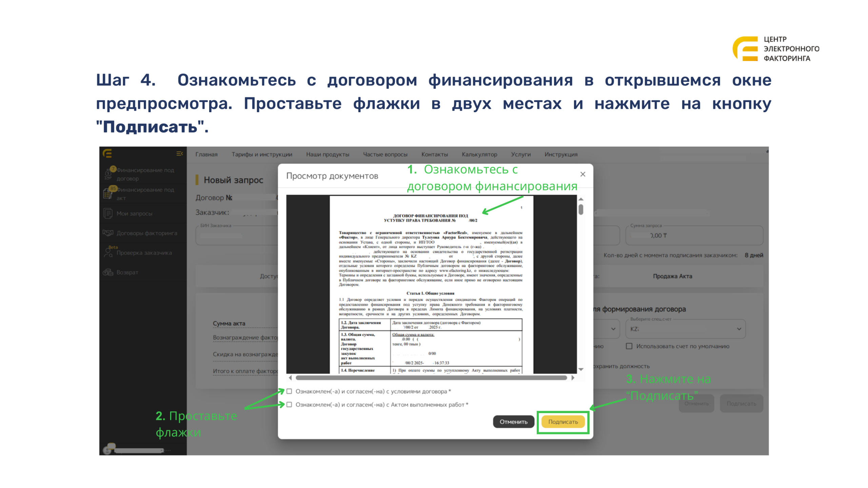The width and height of the screenshot is (868, 488).
Task: Click Вознаграждение фактора label
Action: 245,337
